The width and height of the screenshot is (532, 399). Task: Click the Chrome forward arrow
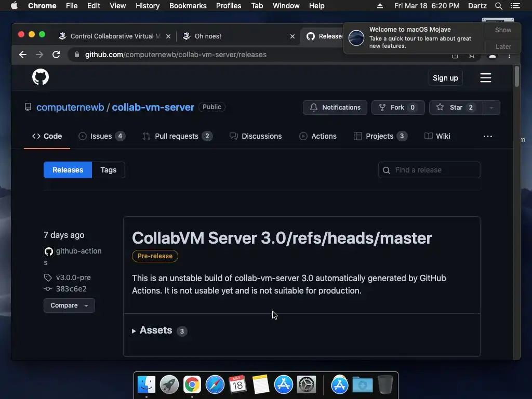point(39,55)
